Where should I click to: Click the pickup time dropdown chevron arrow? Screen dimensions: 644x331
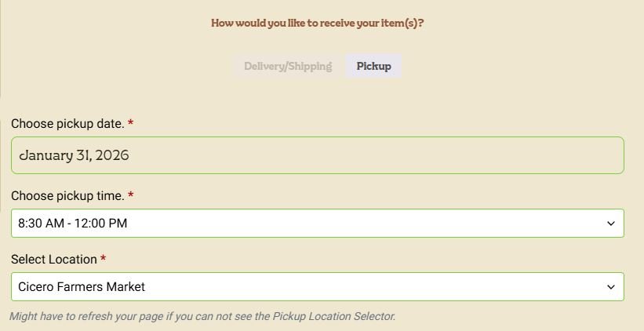point(611,224)
